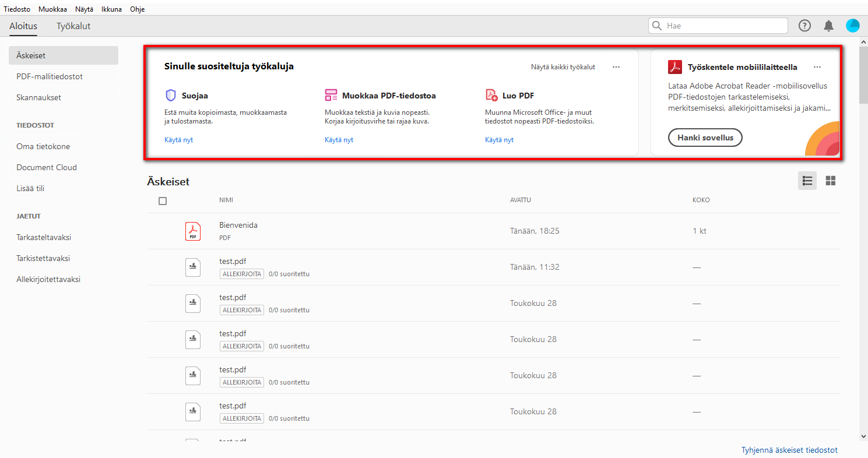The width and height of the screenshot is (868, 458).
Task: Click the Bienvenida PDF file icon
Action: point(193,231)
